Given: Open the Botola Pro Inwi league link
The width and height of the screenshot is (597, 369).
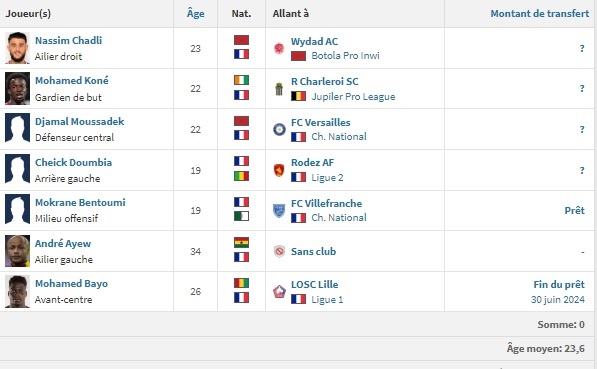Looking at the screenshot, I should tap(345, 56).
